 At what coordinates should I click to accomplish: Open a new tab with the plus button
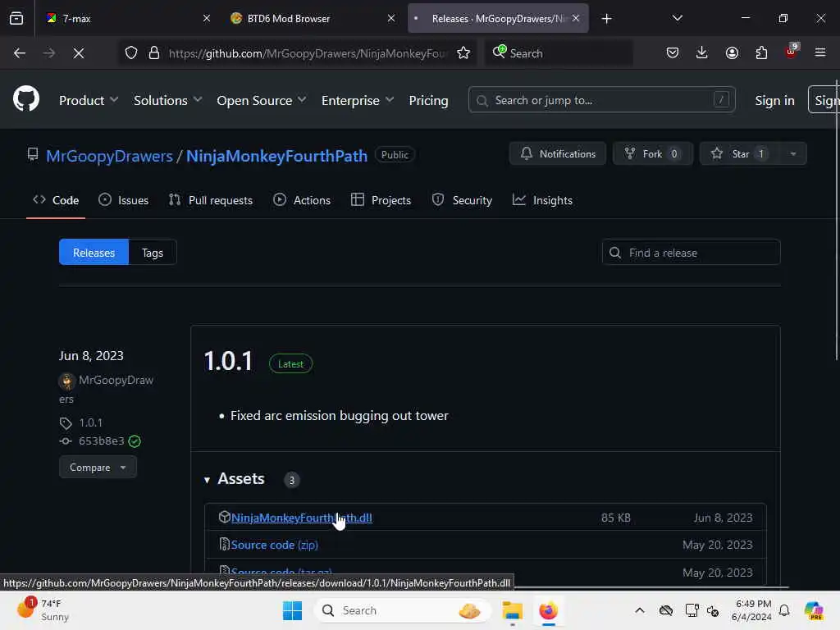click(606, 19)
